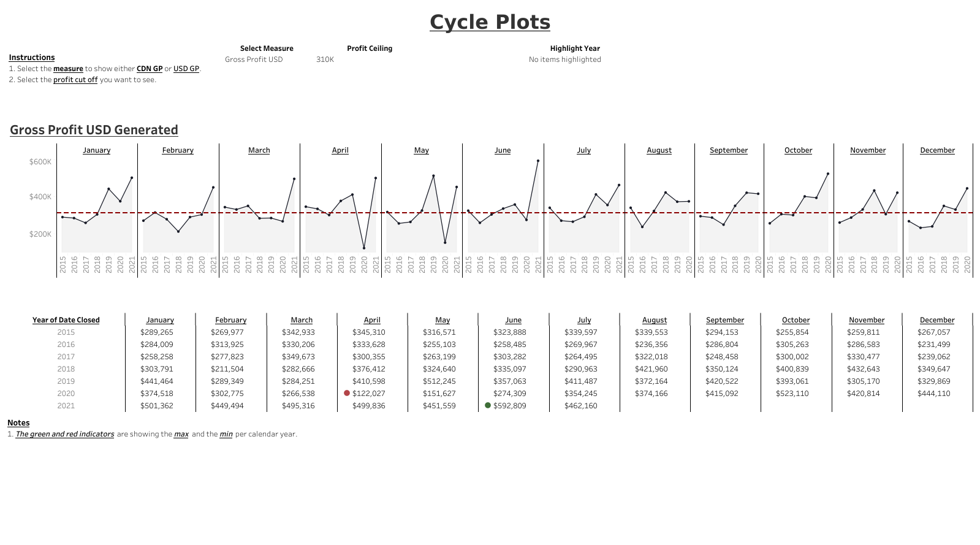980x545 pixels.
Task: Select the 2015 row label in the table
Action: click(66, 332)
